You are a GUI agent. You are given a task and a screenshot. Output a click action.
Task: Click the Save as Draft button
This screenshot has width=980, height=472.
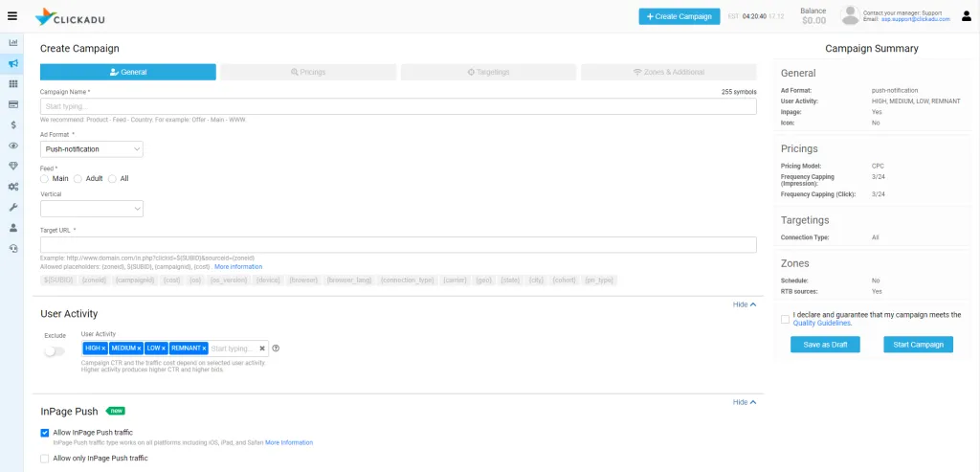tap(825, 345)
